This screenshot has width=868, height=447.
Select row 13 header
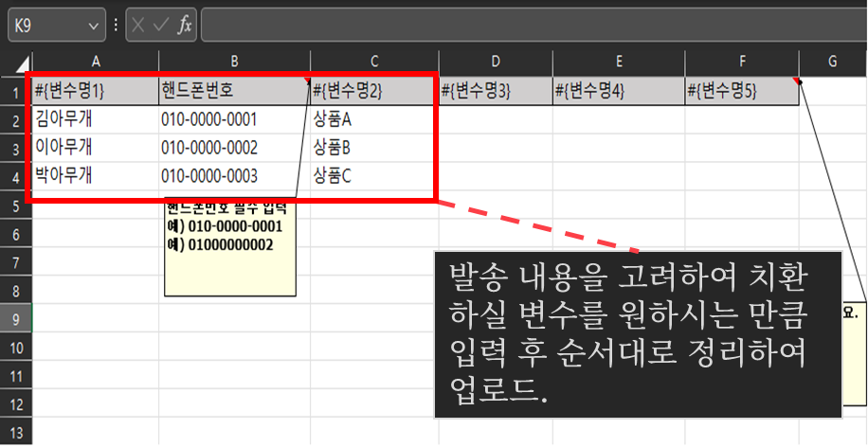point(16,432)
